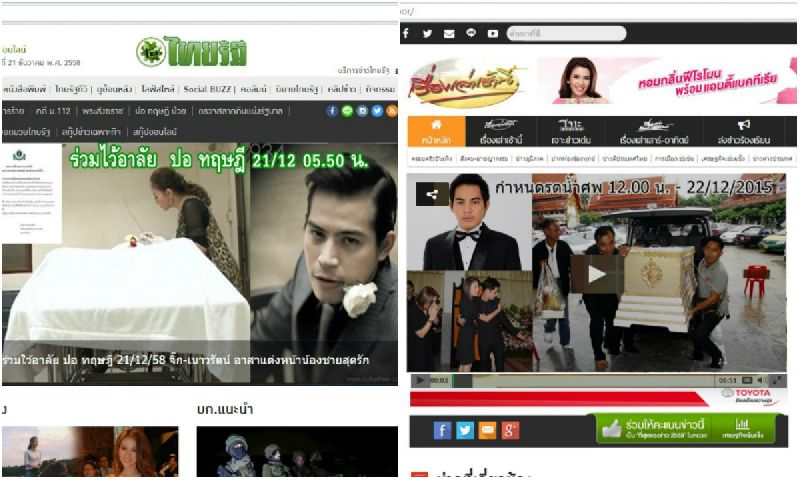The height and width of the screenshot is (480, 800).
Task: Click envelope mail icon in top black bar
Action: point(449,34)
